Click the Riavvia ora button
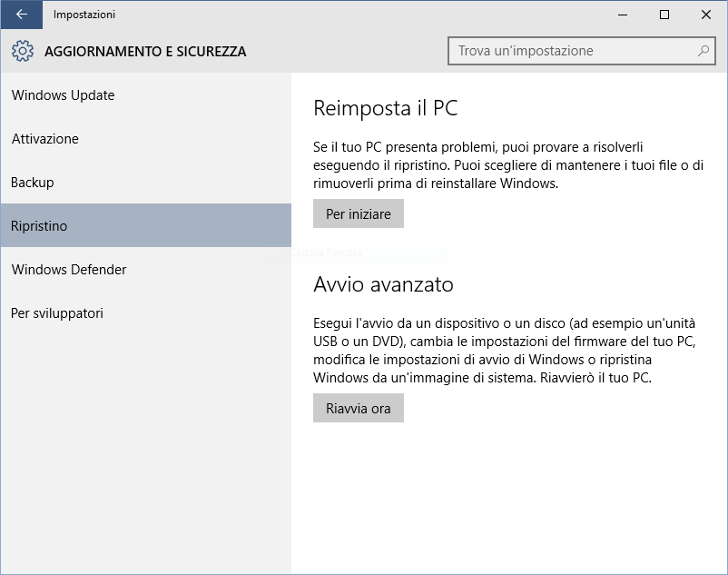This screenshot has width=728, height=575. (358, 408)
